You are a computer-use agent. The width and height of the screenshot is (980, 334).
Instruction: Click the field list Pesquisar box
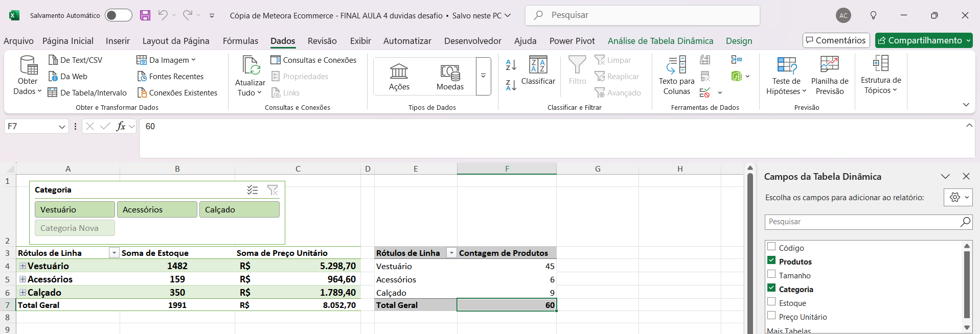coord(869,222)
